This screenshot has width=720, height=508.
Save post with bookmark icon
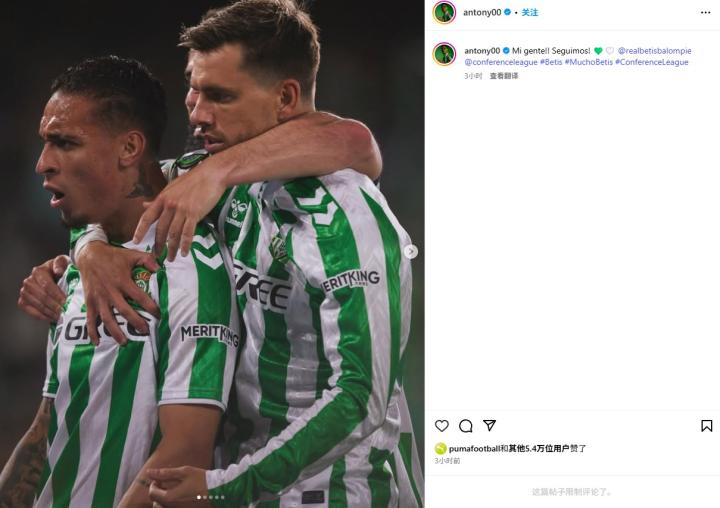click(x=707, y=426)
